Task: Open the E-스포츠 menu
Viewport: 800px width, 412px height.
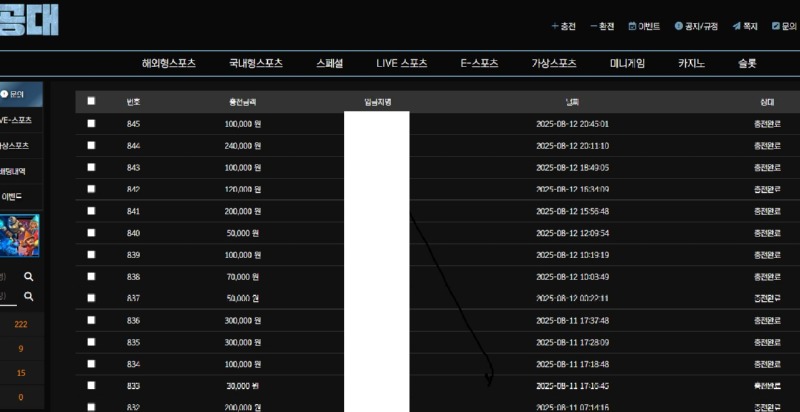Action: click(x=479, y=64)
